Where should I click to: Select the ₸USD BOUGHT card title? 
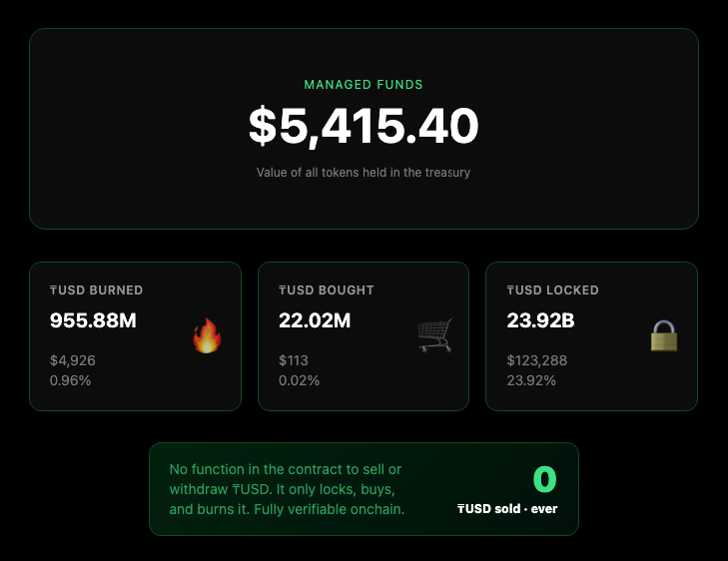click(326, 290)
